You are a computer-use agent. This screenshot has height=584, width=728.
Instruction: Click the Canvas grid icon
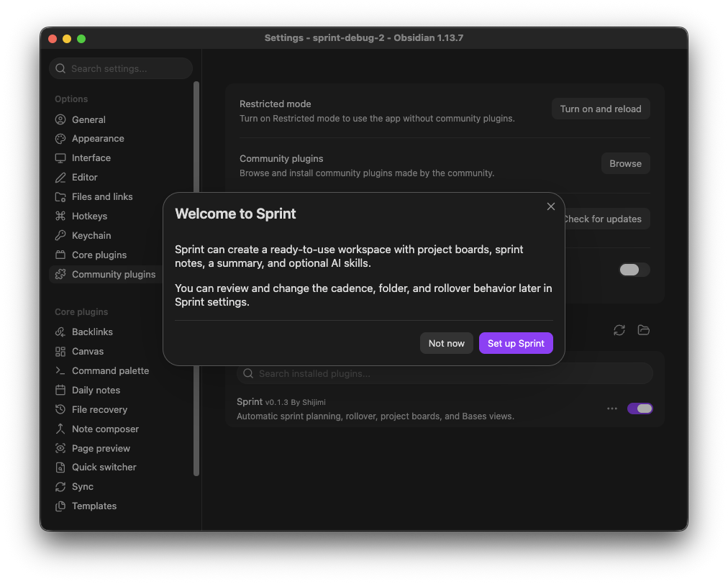(60, 352)
